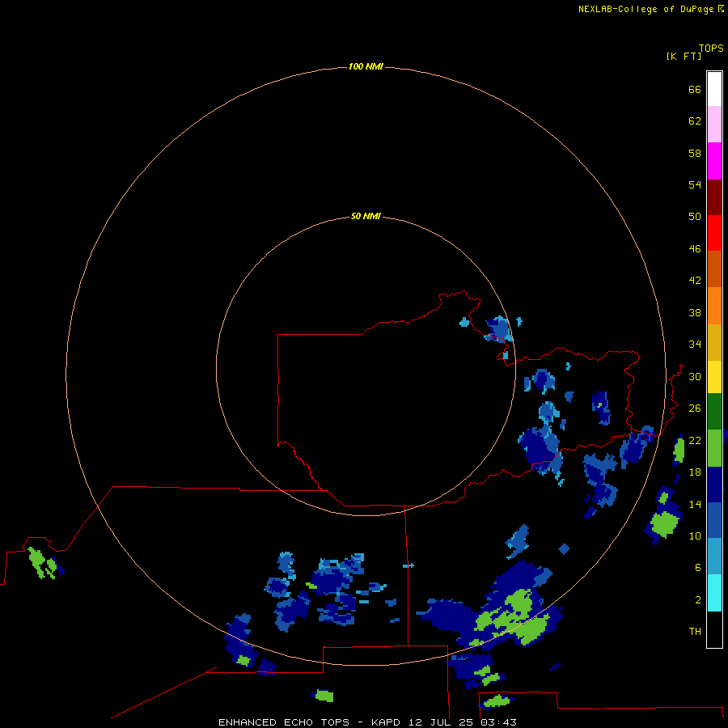Viewport: 728px width, 728px height.
Task: Click the dark green 26 kft legend swatch
Action: (714, 412)
